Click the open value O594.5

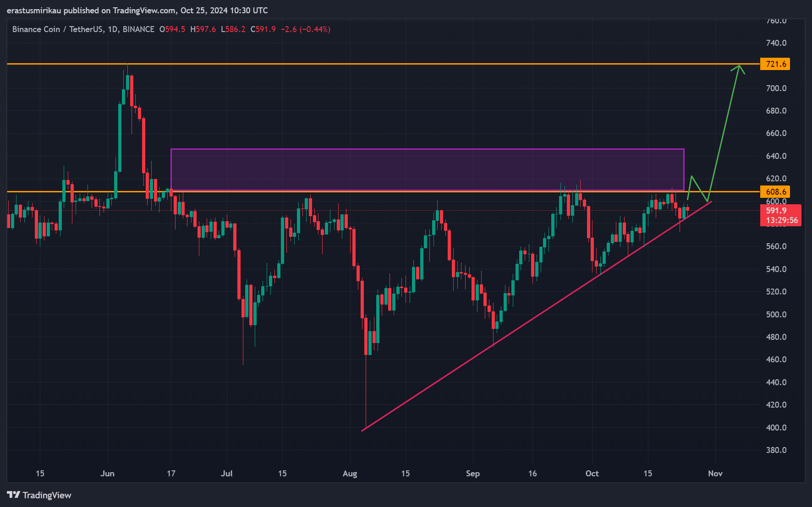[x=172, y=29]
